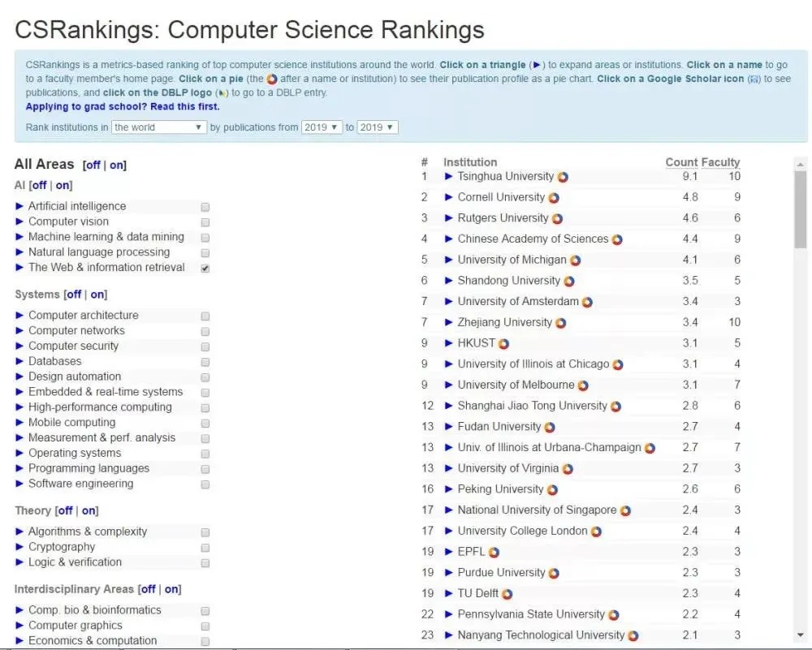
Task: Open pie chart for Rutgers University
Action: click(557, 219)
